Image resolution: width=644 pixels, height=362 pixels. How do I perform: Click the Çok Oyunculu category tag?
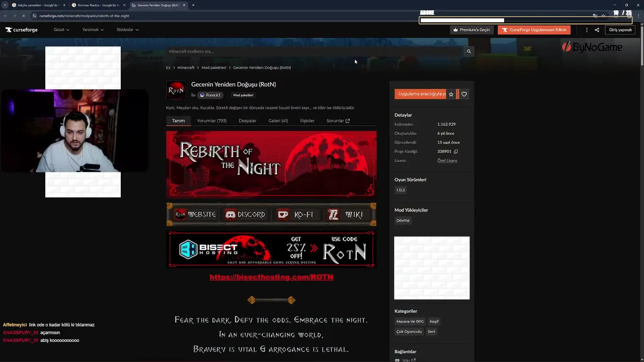[x=409, y=331]
